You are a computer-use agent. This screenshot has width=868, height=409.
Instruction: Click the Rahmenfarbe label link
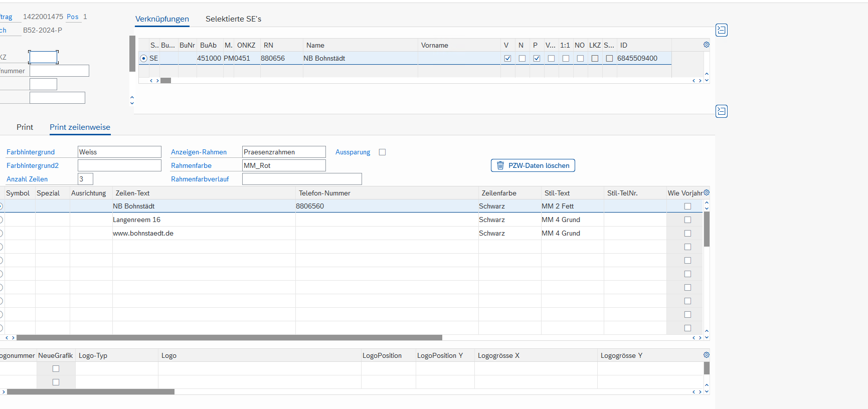click(191, 165)
